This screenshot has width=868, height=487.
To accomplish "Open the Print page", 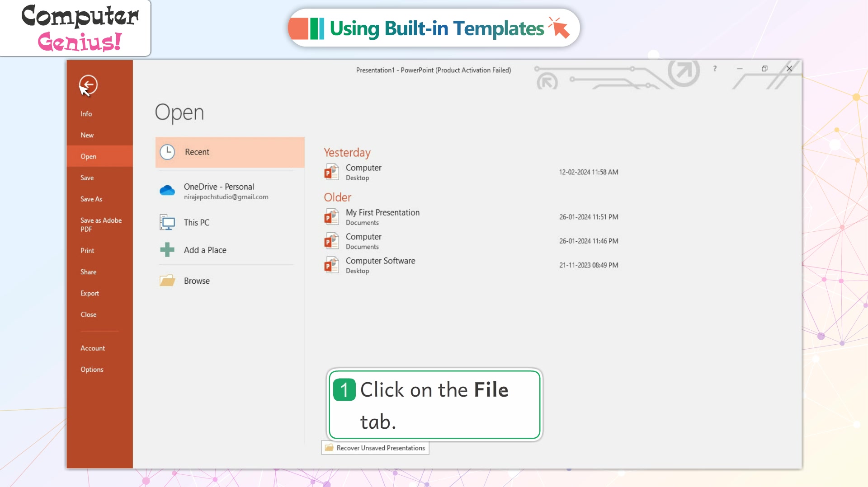I will coord(87,250).
